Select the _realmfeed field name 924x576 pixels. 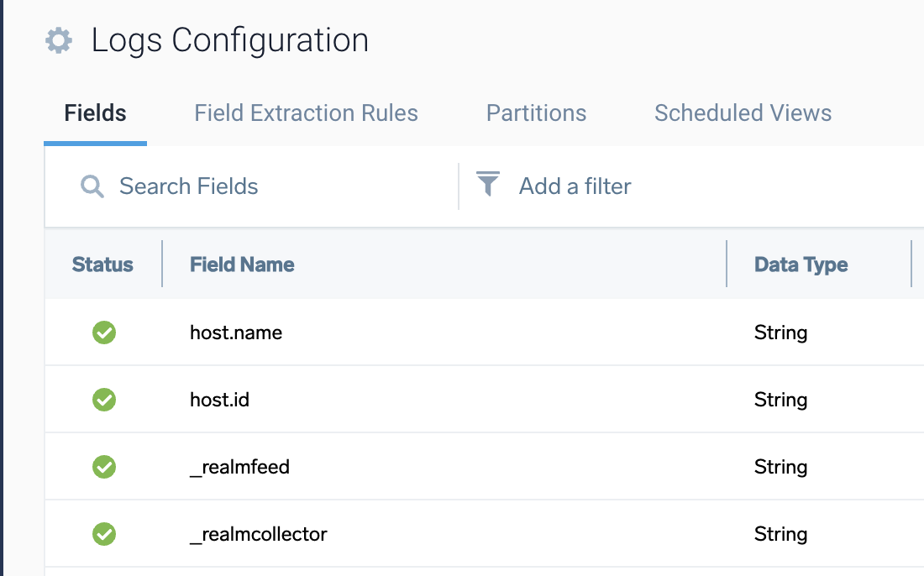coord(239,467)
